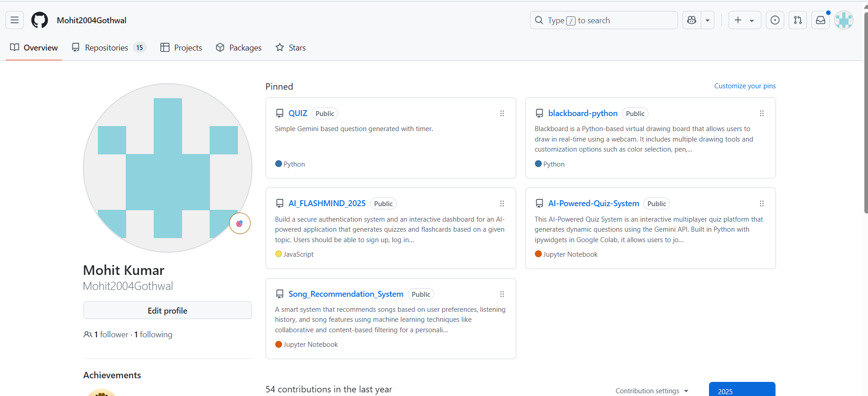Open the AI_FLASHMIND_2025 repository link
This screenshot has height=396, width=868.
(x=327, y=203)
